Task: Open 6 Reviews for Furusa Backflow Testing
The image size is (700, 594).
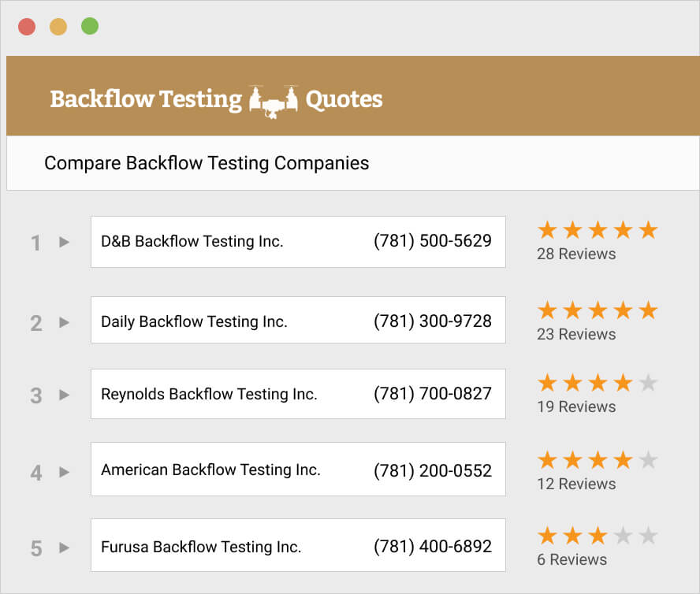Action: pos(572,559)
